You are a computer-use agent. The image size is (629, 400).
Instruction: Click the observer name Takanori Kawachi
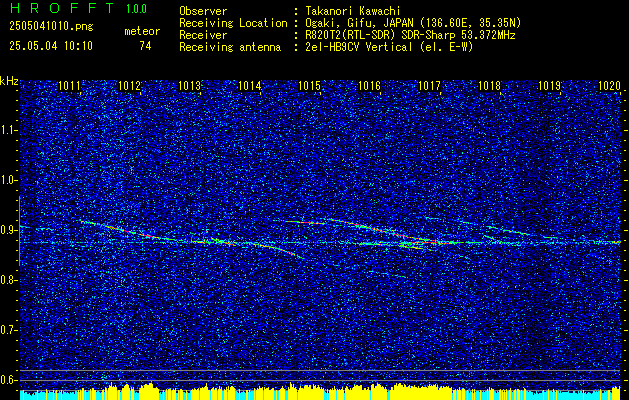[x=352, y=11]
